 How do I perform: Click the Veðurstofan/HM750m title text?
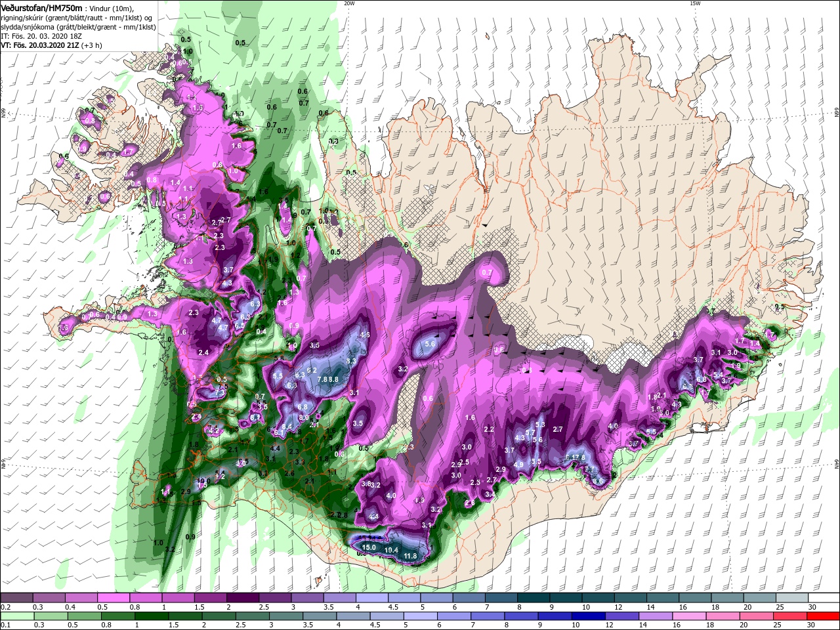(x=41, y=8)
